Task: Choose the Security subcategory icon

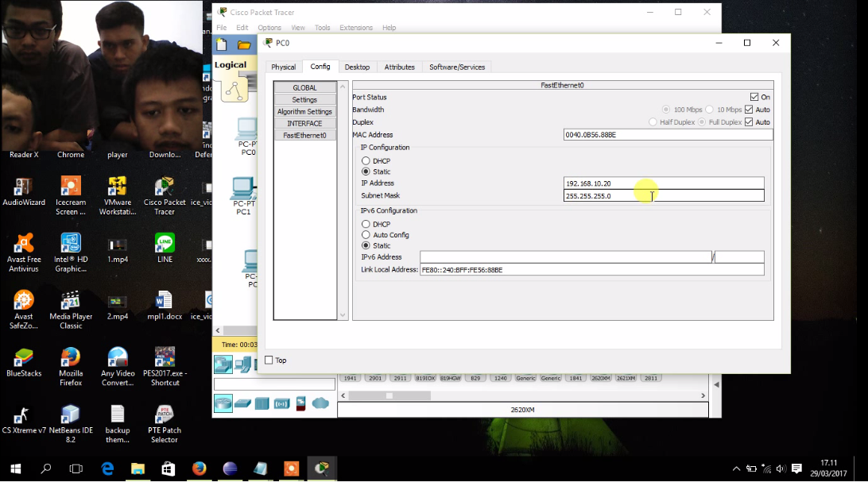Action: pos(300,403)
